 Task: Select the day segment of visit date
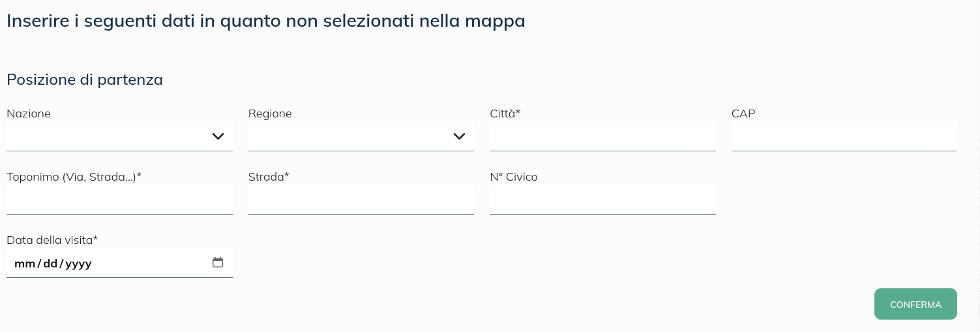pos(50,264)
